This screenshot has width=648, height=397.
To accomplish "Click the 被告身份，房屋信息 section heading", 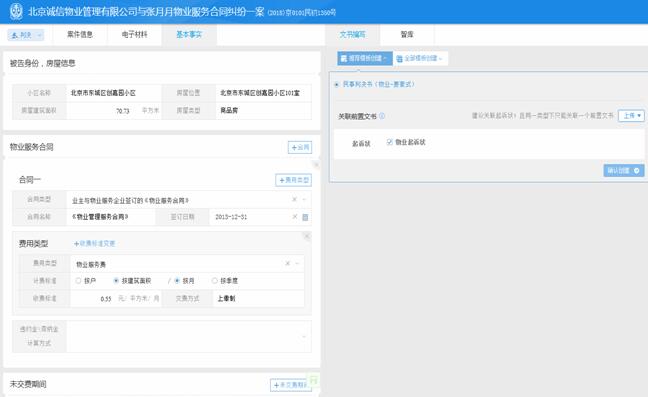I will click(43, 63).
